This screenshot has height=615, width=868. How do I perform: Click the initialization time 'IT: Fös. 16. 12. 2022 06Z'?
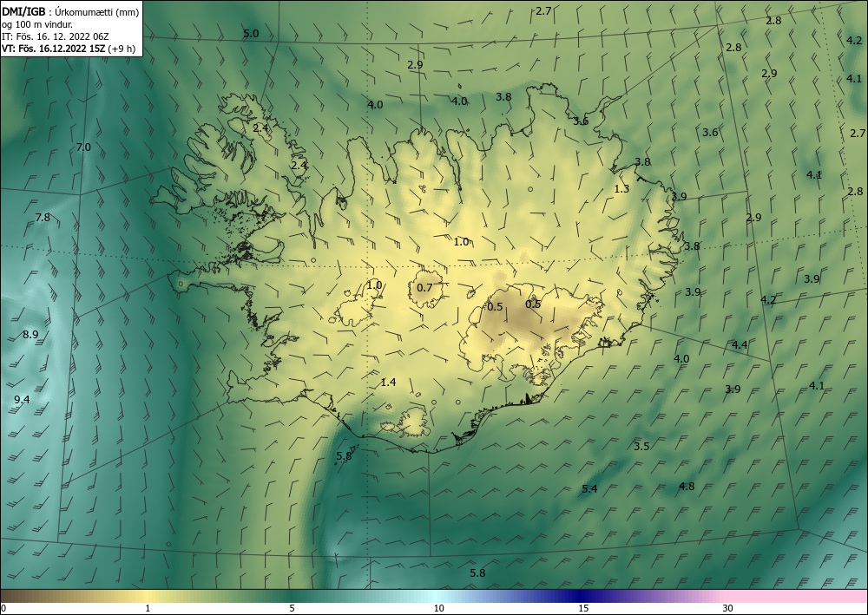pos(56,36)
